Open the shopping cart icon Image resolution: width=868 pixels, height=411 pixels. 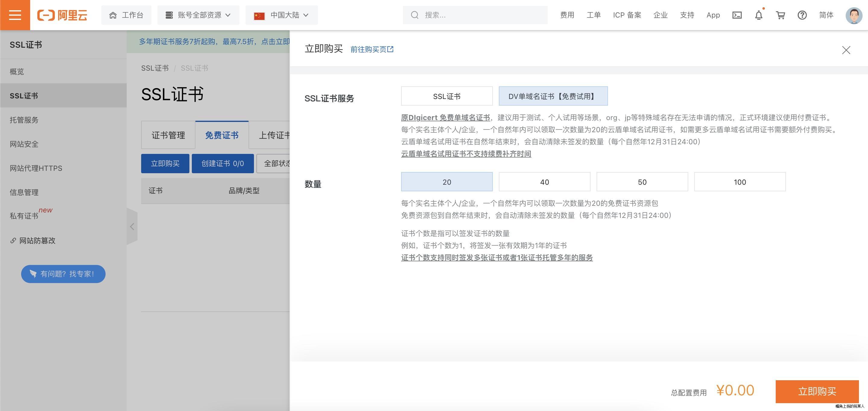click(x=781, y=15)
